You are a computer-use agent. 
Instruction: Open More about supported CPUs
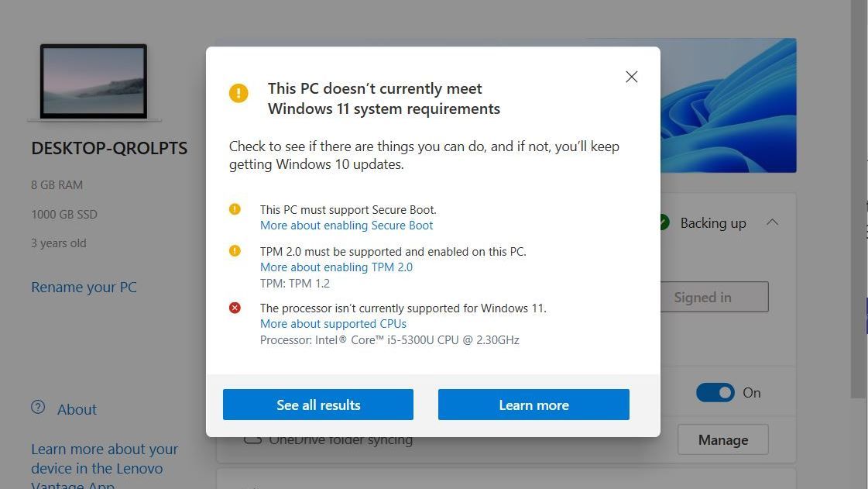click(333, 323)
